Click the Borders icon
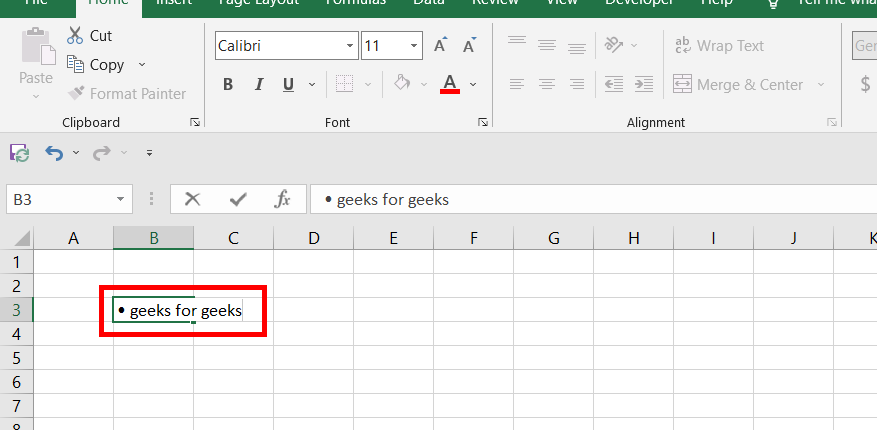This screenshot has width=877, height=430. (x=345, y=84)
